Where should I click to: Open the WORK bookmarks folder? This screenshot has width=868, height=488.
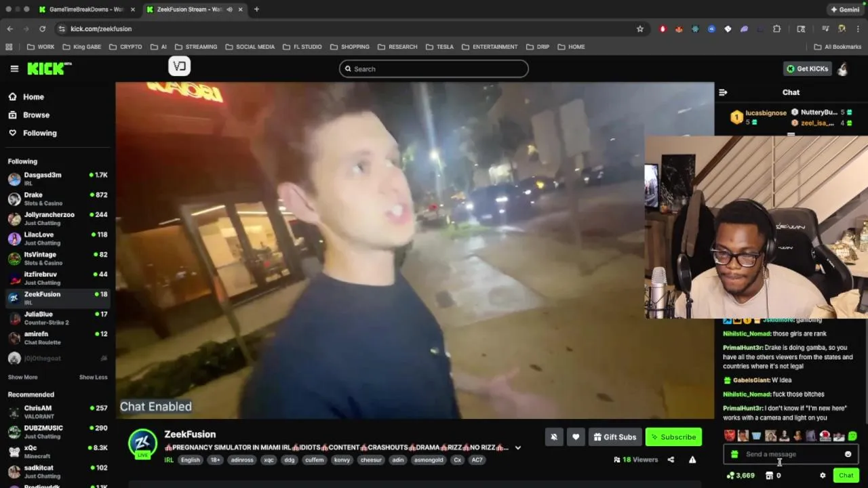pos(41,47)
